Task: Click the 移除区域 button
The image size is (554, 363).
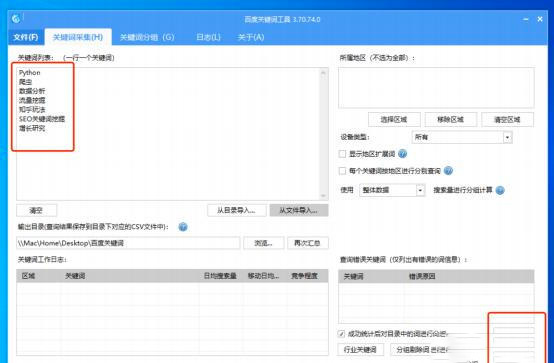Action: click(451, 119)
